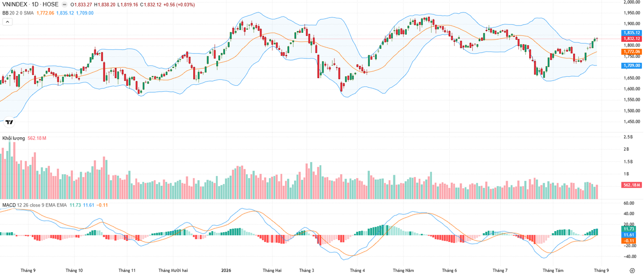Click the L1,819.16 low value in header

point(128,4)
